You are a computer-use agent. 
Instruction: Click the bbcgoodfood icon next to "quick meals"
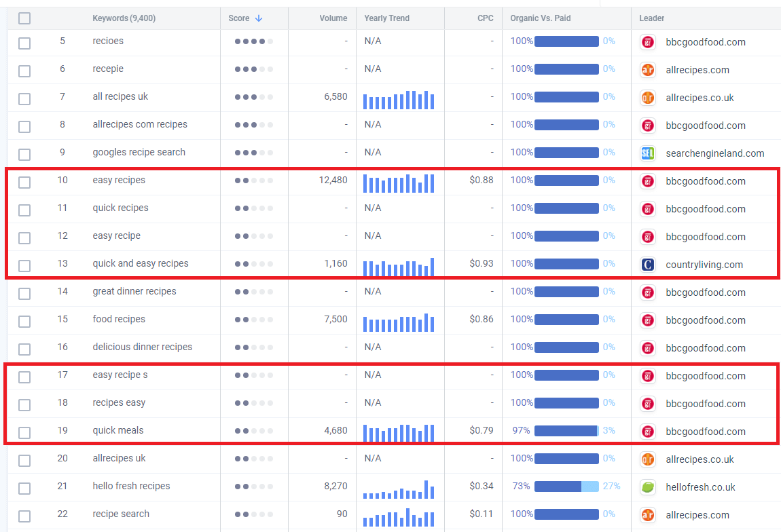[x=647, y=431]
